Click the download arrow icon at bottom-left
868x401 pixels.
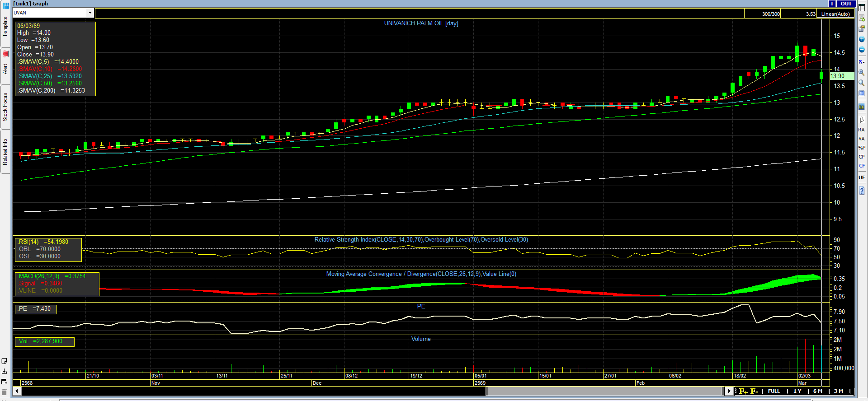[x=5, y=372]
